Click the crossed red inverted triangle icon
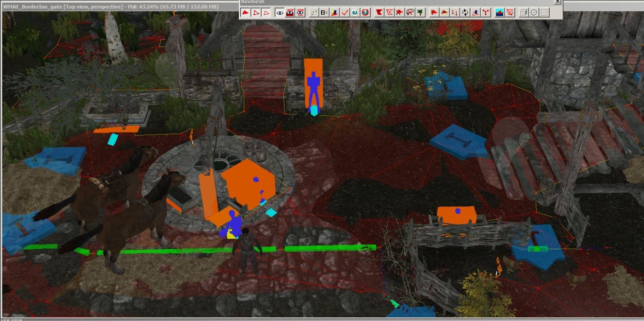The width and height of the screenshot is (644, 321). pyautogui.click(x=510, y=13)
